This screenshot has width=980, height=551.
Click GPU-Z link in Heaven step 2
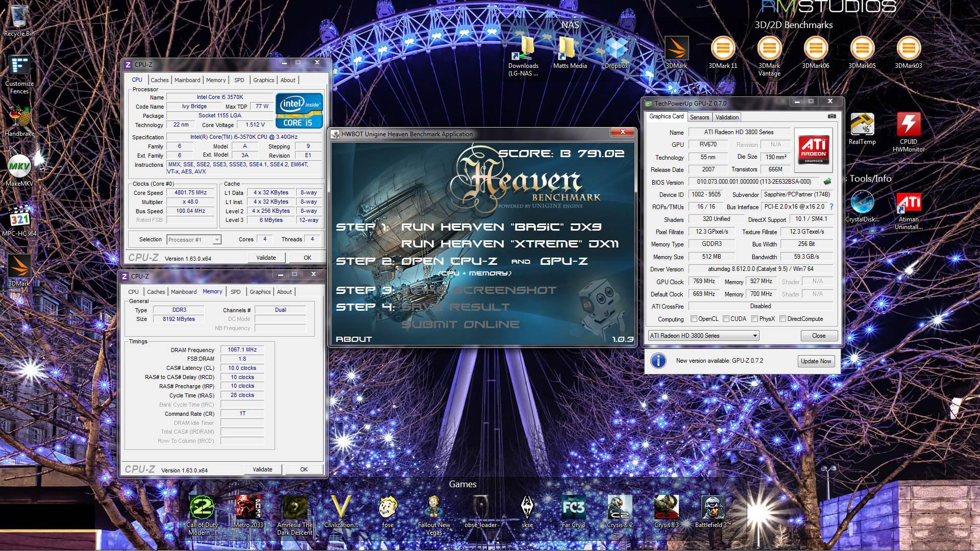[x=563, y=261]
